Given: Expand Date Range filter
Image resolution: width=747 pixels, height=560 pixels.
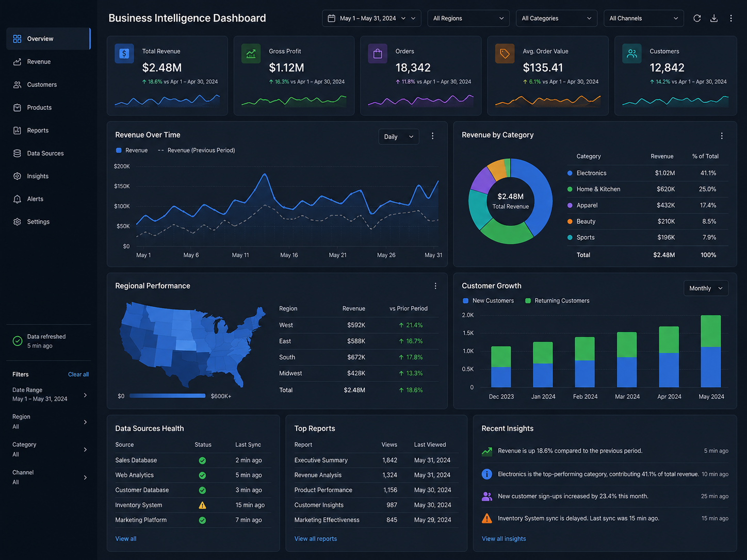Looking at the screenshot, I should coord(50,394).
